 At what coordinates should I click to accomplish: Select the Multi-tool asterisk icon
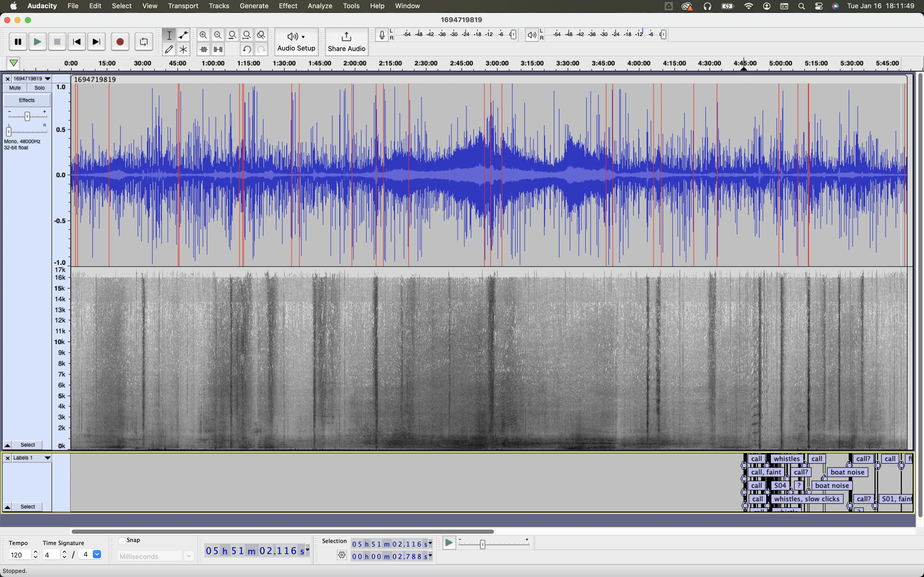(183, 49)
